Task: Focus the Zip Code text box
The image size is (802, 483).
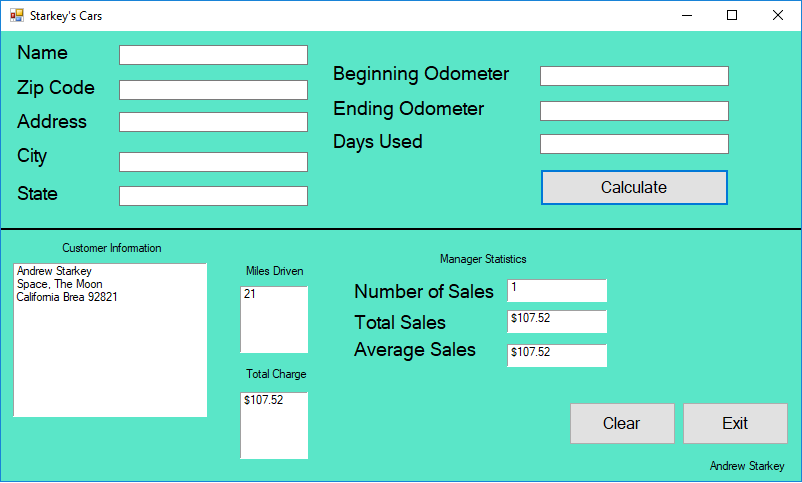Action: (213, 90)
